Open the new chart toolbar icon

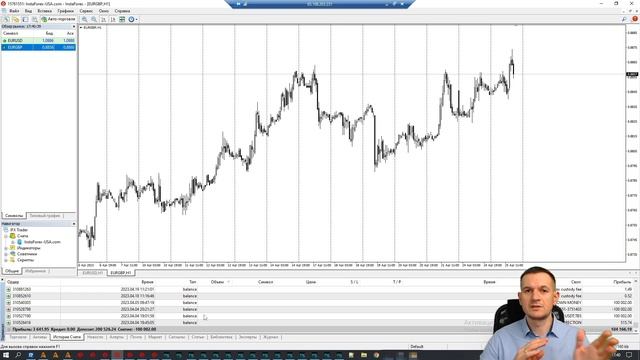(x=6, y=19)
